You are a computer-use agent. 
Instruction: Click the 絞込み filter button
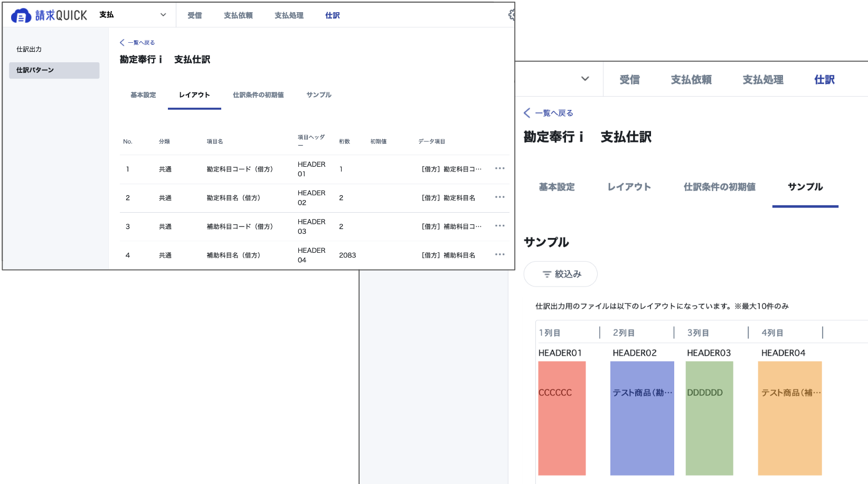point(560,274)
